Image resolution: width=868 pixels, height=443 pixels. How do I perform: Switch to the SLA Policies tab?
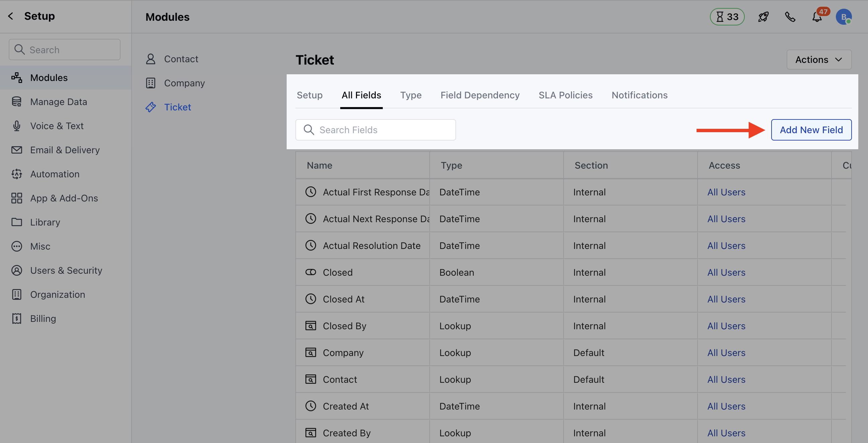[x=565, y=95]
